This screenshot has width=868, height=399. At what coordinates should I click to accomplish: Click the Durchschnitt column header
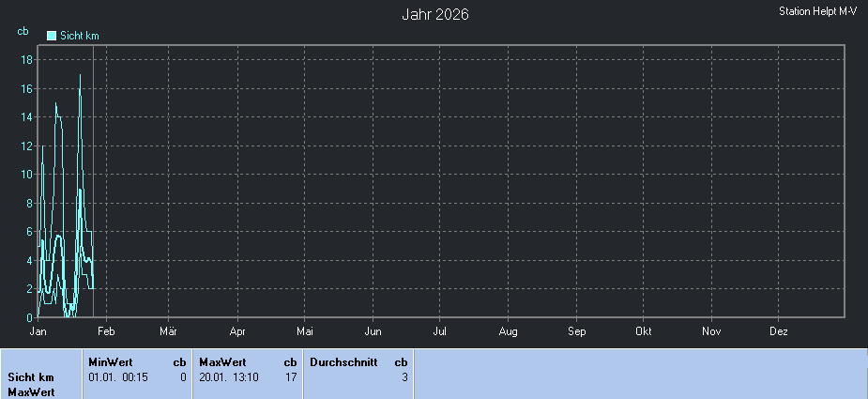coord(343,361)
